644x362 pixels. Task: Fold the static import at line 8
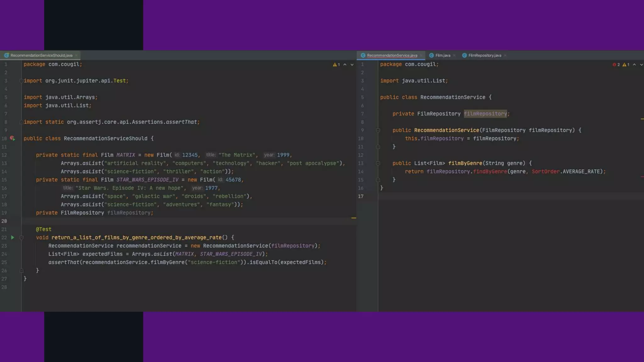21,122
